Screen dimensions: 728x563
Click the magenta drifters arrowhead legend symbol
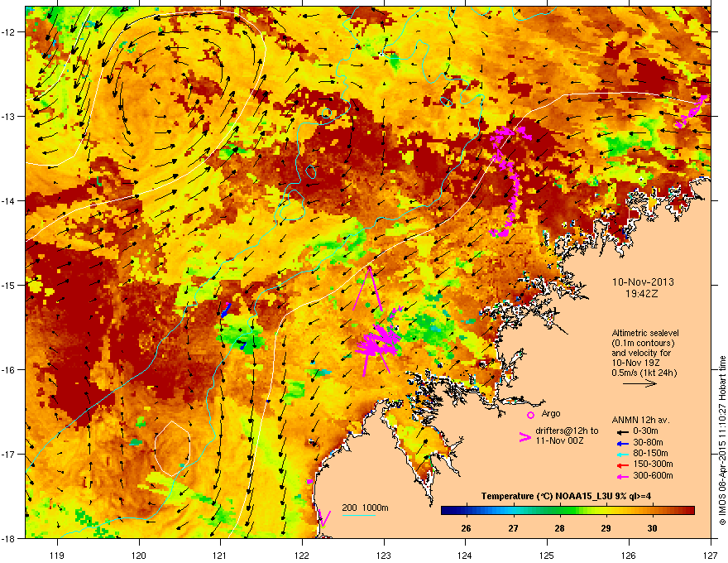[524, 437]
